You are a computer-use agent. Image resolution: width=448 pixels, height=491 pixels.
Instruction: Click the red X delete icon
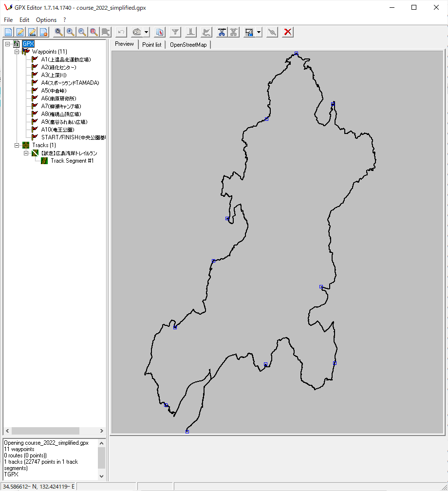point(288,32)
